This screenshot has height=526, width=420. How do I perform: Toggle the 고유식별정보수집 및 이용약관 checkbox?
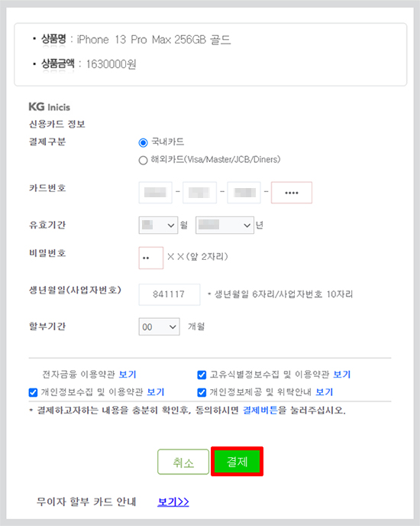[202, 375]
